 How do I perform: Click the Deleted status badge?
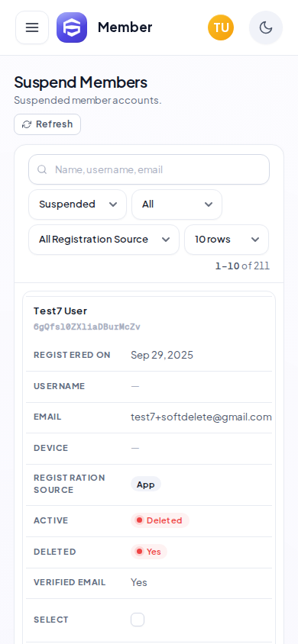pos(160,520)
